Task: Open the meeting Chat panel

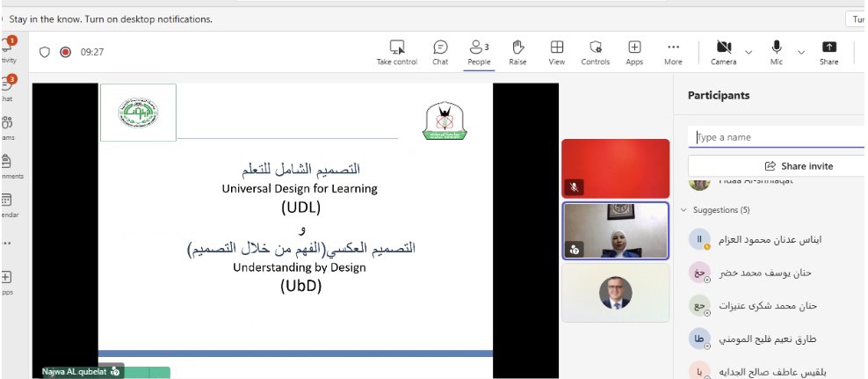Action: (x=440, y=53)
